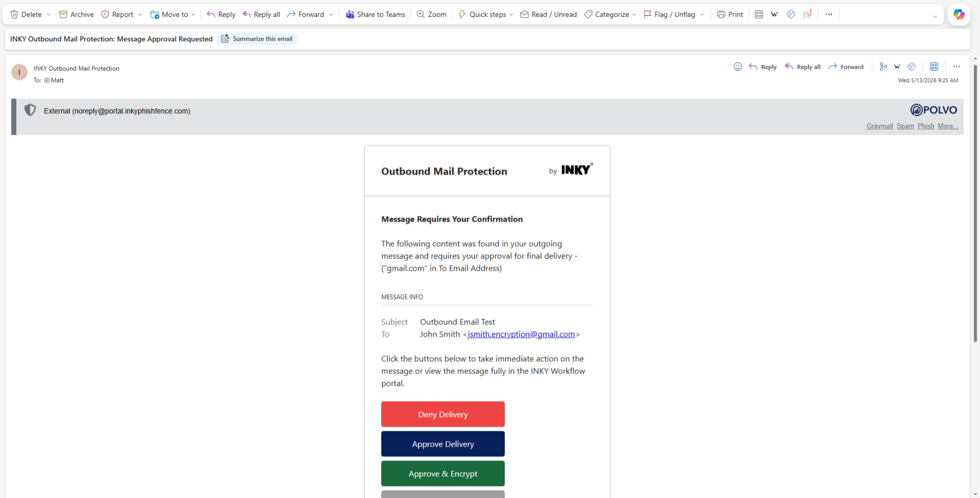980x498 pixels.
Task: Click the Move to folder icon
Action: point(155,14)
